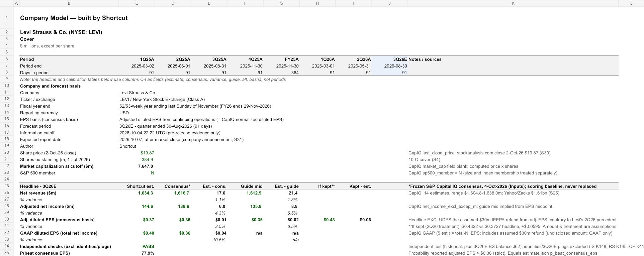Select the 'Company and forecast basis' heading
644x256 pixels.
pyautogui.click(x=50, y=86)
